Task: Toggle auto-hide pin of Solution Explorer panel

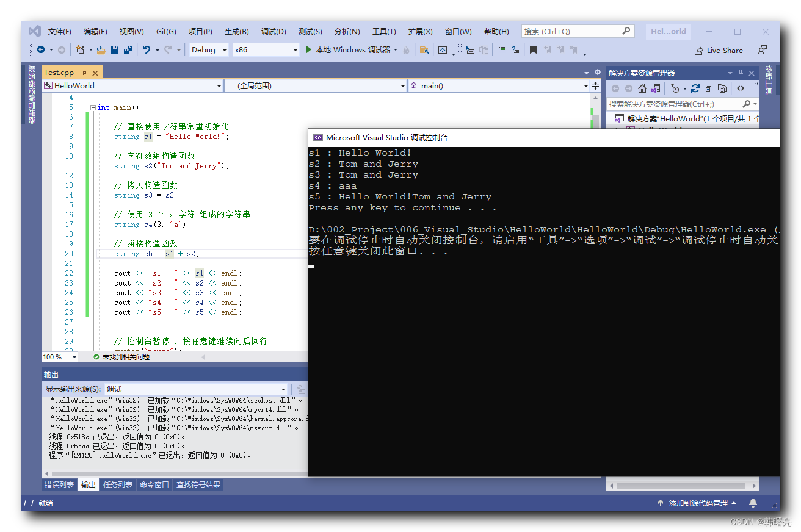Action: pyautogui.click(x=741, y=73)
